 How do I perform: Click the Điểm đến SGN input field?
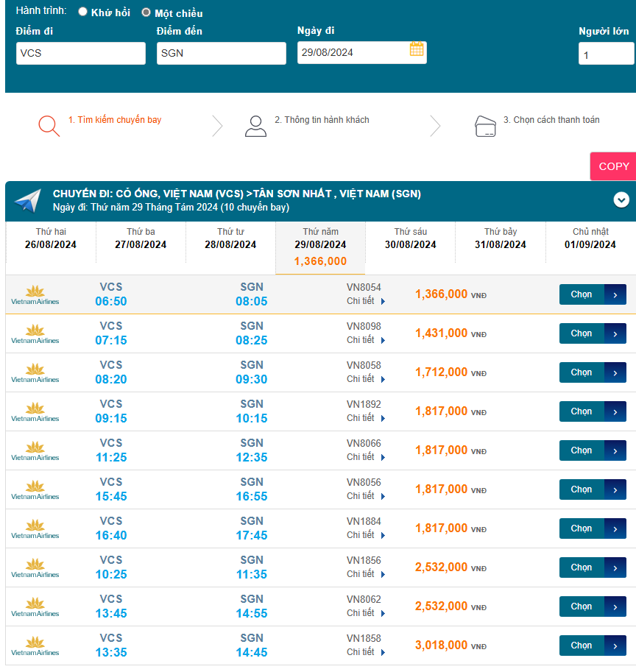tap(221, 53)
